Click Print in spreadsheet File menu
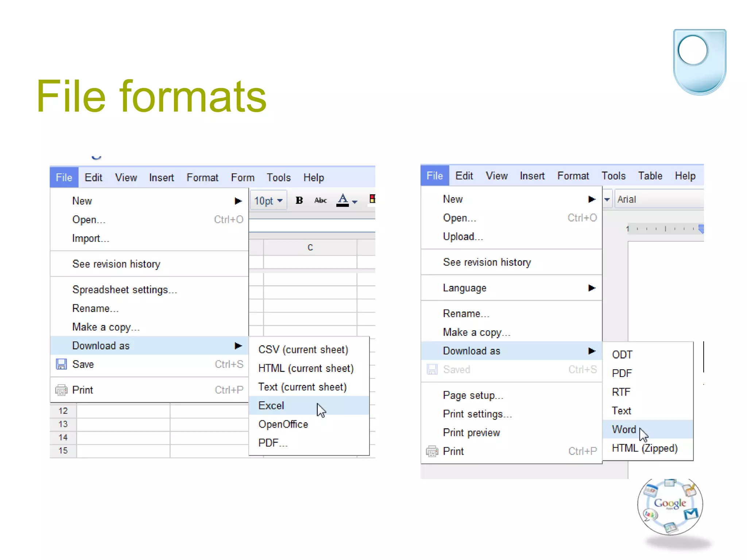Image resolution: width=747 pixels, height=560 pixels. tap(149, 390)
